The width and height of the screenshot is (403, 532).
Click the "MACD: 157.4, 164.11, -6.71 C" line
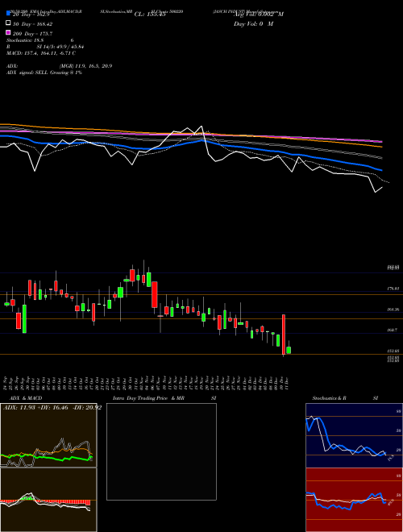[x=41, y=53]
